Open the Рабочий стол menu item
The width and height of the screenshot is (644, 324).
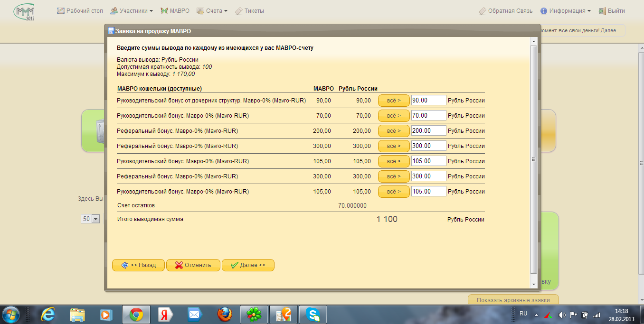80,11
